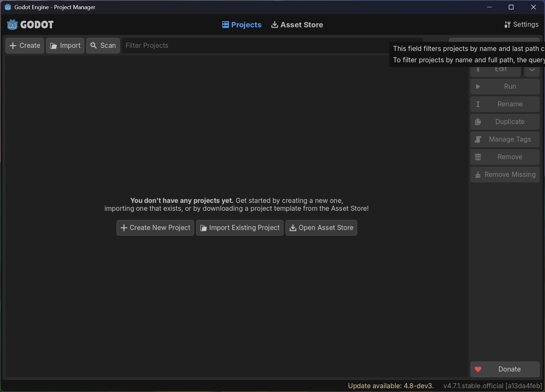Image resolution: width=545 pixels, height=392 pixels.
Task: Duplicate the selected project
Action: pyautogui.click(x=505, y=122)
